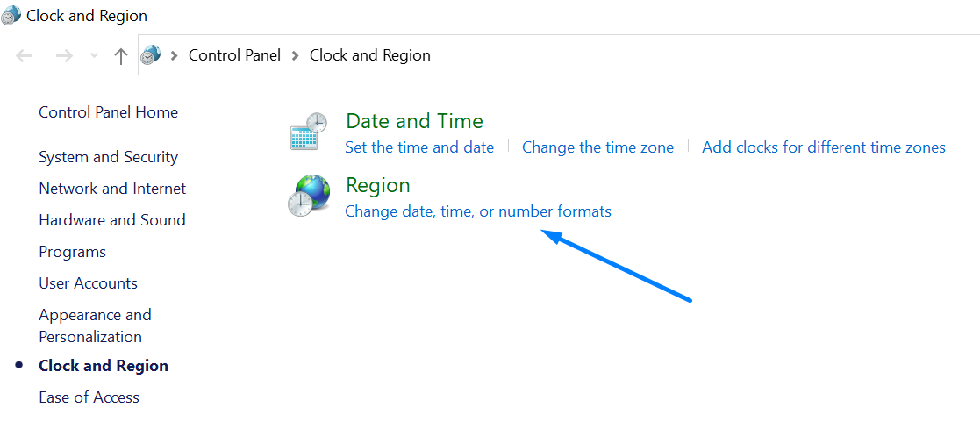This screenshot has height=429, width=980.
Task: Expand the chevron after Control Panel breadcrumb
Action: [x=296, y=55]
